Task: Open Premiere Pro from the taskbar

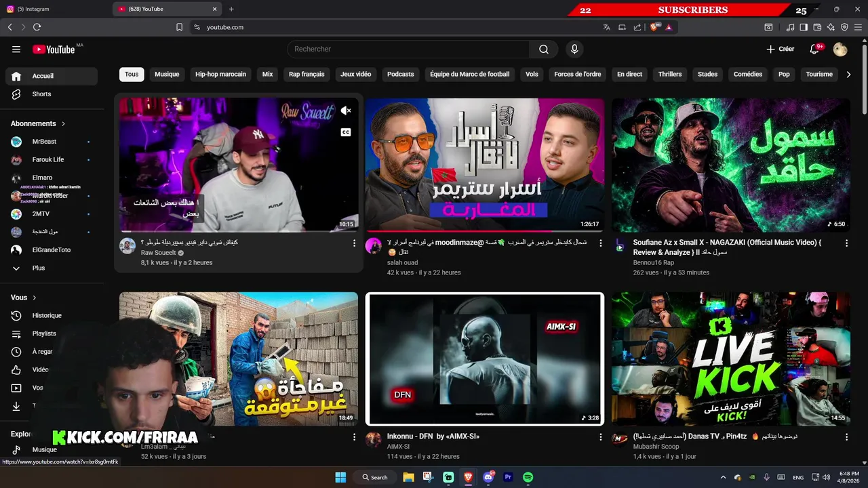Action: coord(508,477)
